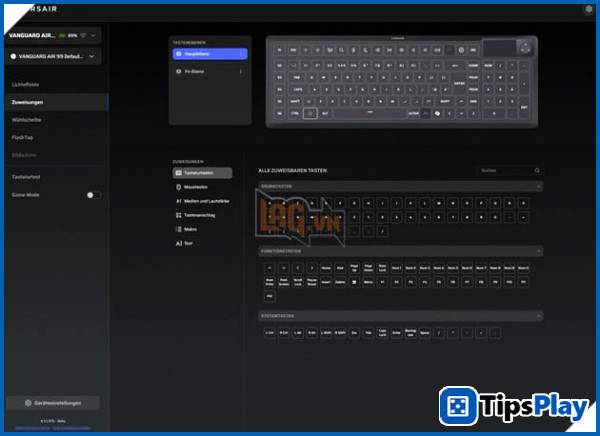
Task: Collapse the Grundtasten section
Action: click(x=538, y=186)
